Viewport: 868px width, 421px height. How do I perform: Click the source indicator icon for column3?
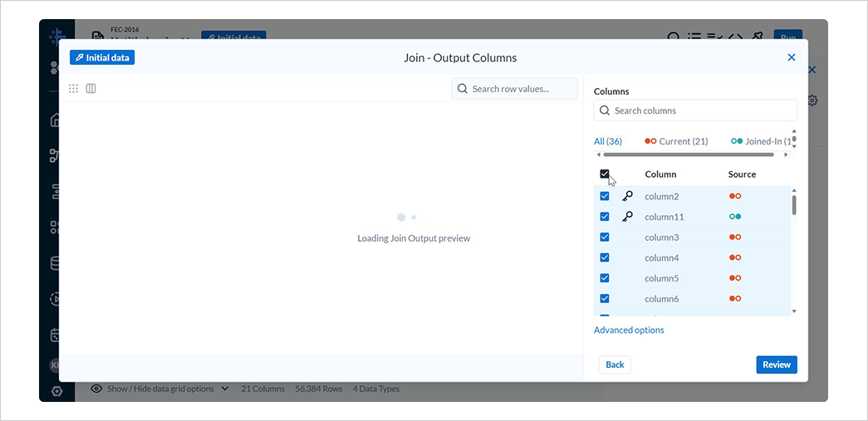pos(735,237)
